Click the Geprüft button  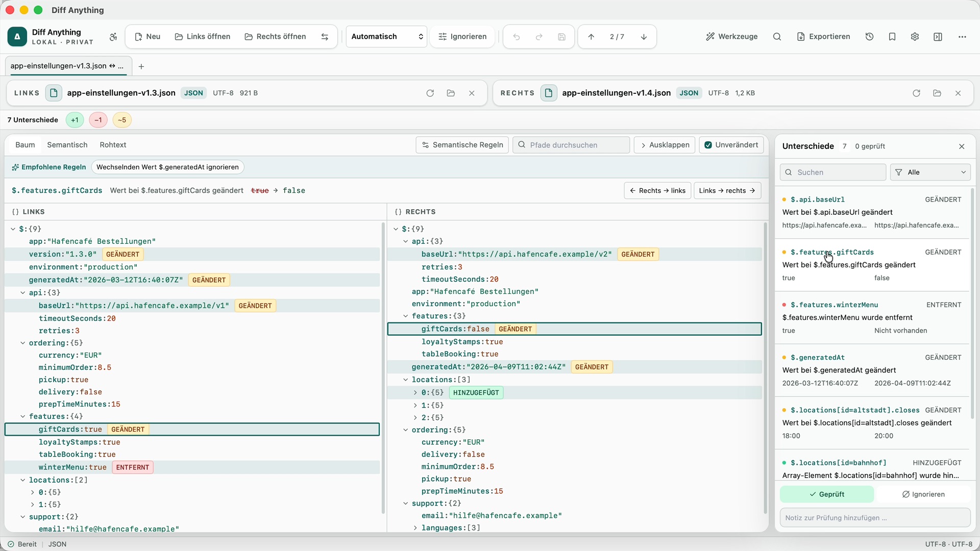(x=826, y=494)
